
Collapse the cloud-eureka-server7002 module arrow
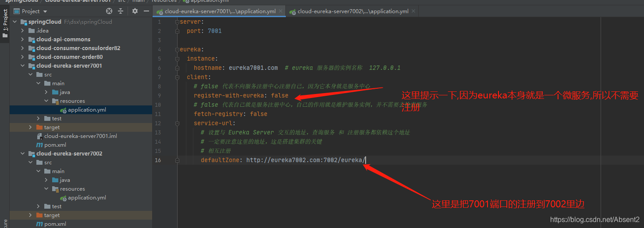tap(22, 153)
